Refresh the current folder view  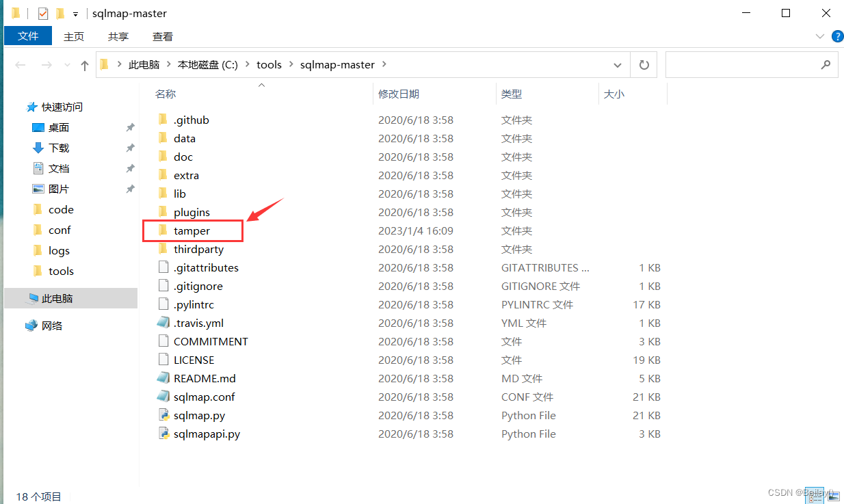tap(644, 65)
